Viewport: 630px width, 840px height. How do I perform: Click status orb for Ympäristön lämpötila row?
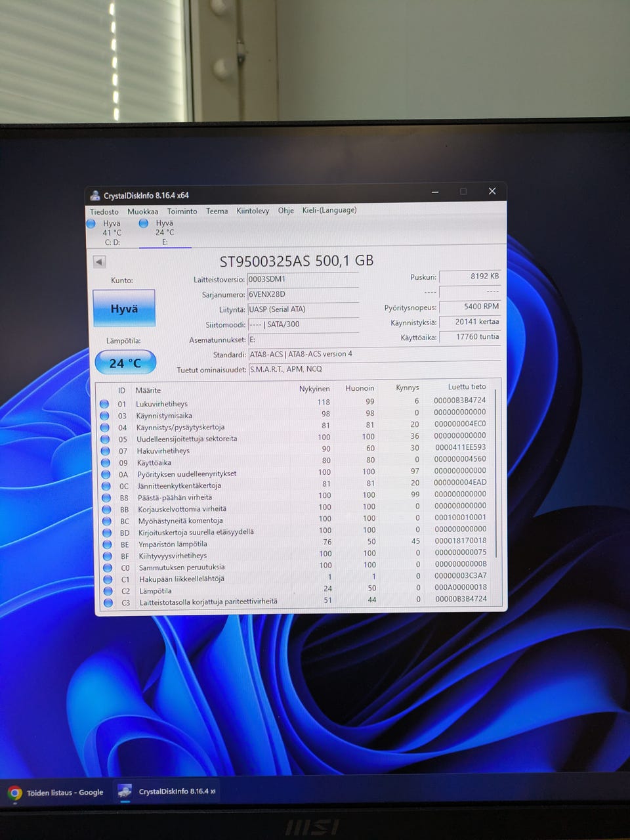[106, 544]
